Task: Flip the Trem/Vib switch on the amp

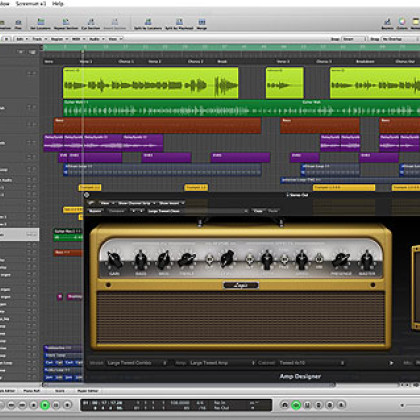Action: pos(284,259)
